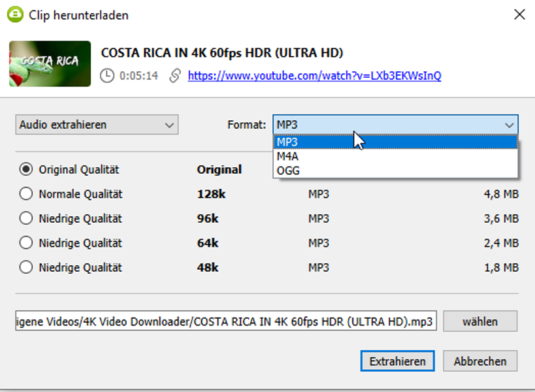Choose OGG from the format list
The width and height of the screenshot is (535, 392).
pos(395,171)
